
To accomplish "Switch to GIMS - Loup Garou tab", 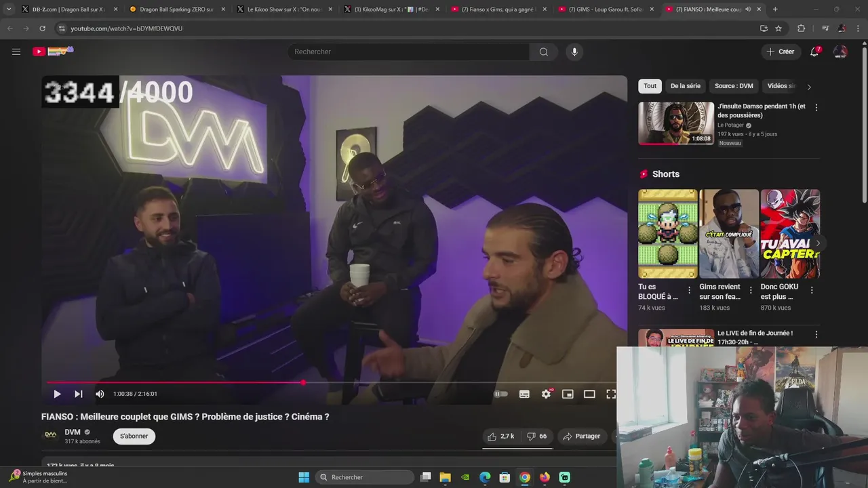I will [x=606, y=9].
